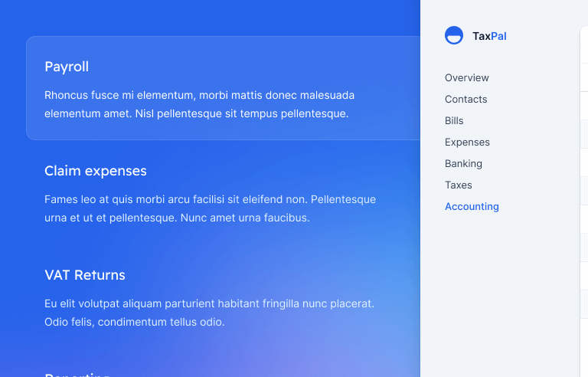Open the Overview sidebar link
This screenshot has height=377, width=588.
(x=467, y=77)
